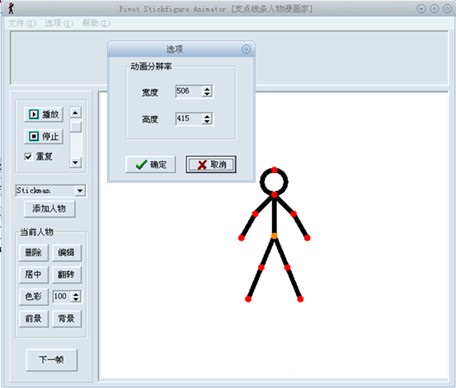
Task: Click the 播放 play button
Action: 44,114
